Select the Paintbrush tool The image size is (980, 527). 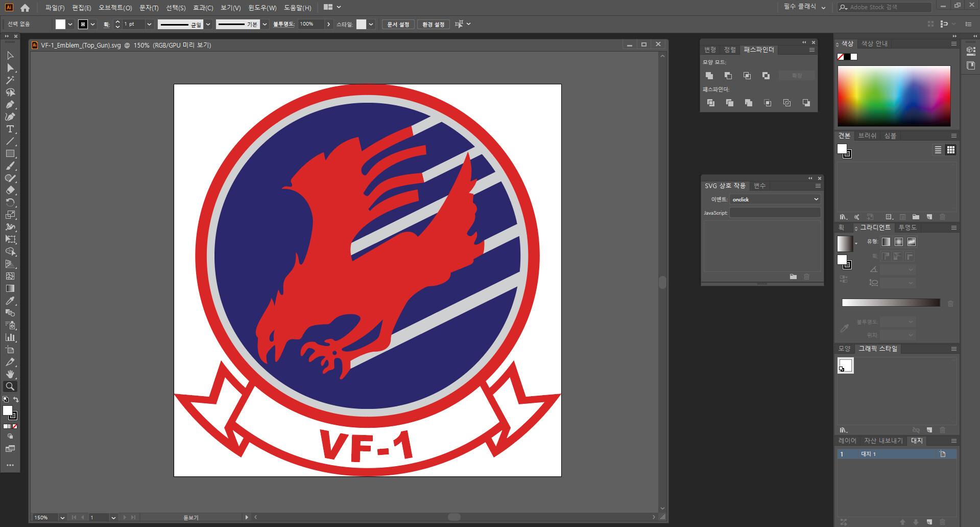pos(10,166)
